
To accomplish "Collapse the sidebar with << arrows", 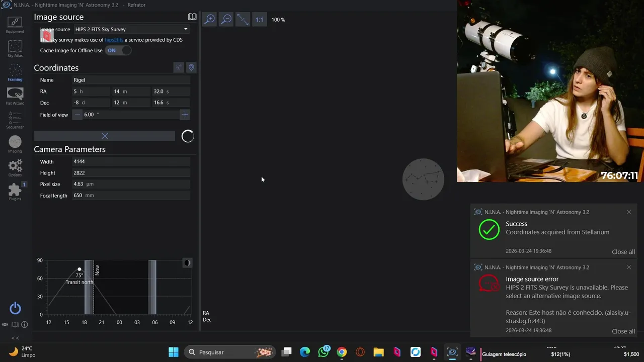I will [15, 338].
